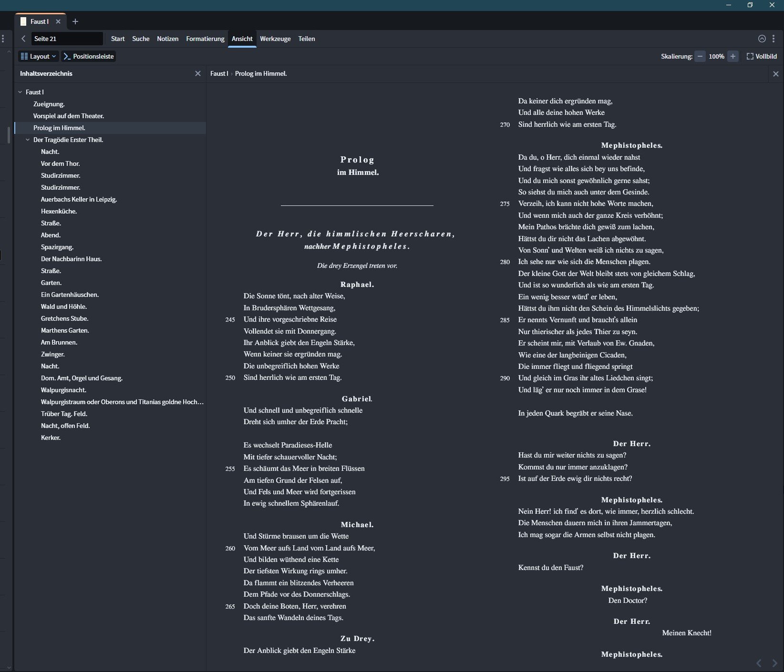Open the top-right three-dot menu
The height and width of the screenshot is (672, 784).
click(774, 39)
